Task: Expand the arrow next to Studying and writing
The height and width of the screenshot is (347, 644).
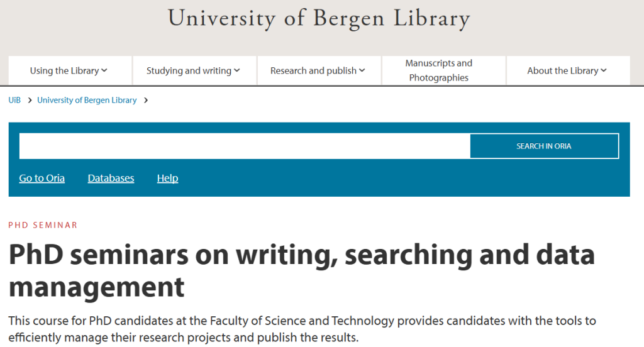Action: pos(237,70)
